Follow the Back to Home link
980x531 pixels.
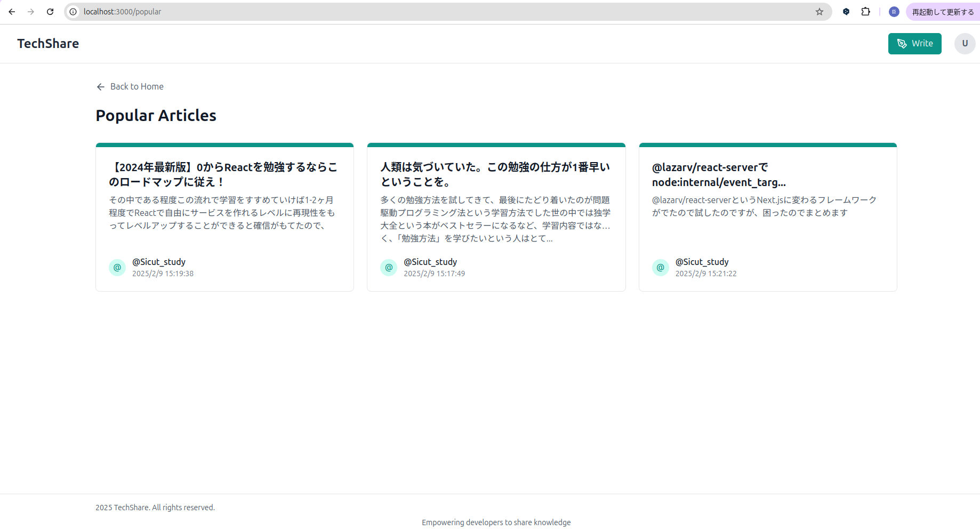point(130,86)
